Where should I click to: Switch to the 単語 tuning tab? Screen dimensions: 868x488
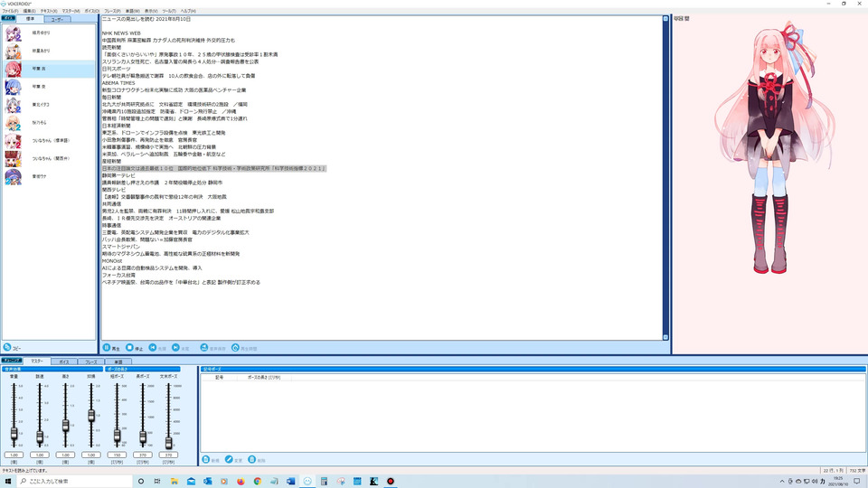click(118, 361)
